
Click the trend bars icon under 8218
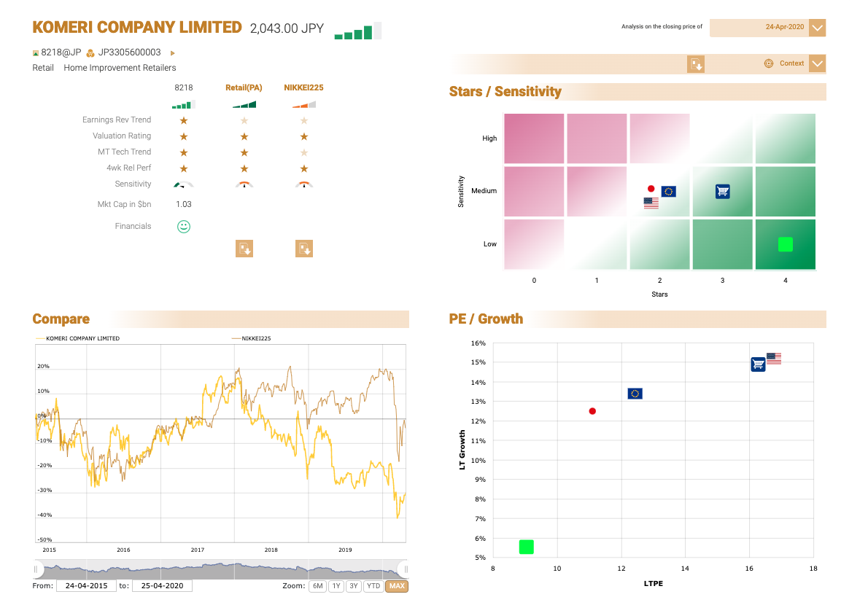[184, 104]
